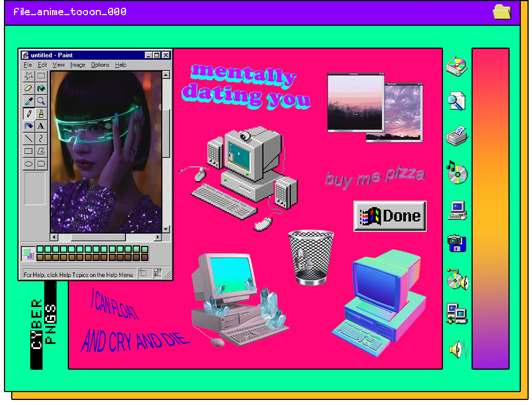Click the "buy me pizza" text
This screenshot has height=405, width=532.
tap(375, 176)
